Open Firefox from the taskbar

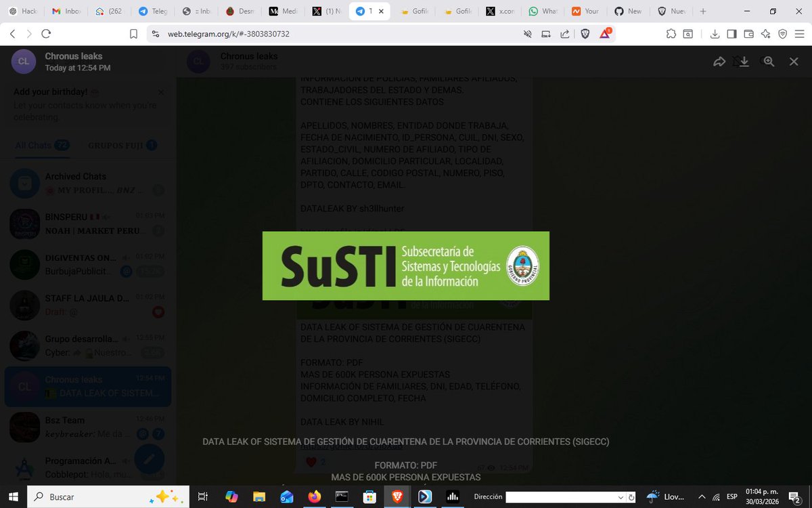pos(315,496)
